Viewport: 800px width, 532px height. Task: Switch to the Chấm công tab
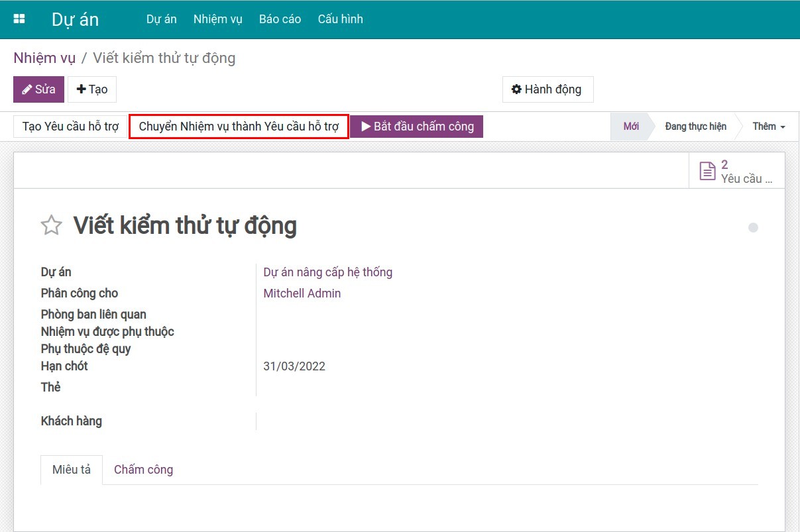pos(143,470)
